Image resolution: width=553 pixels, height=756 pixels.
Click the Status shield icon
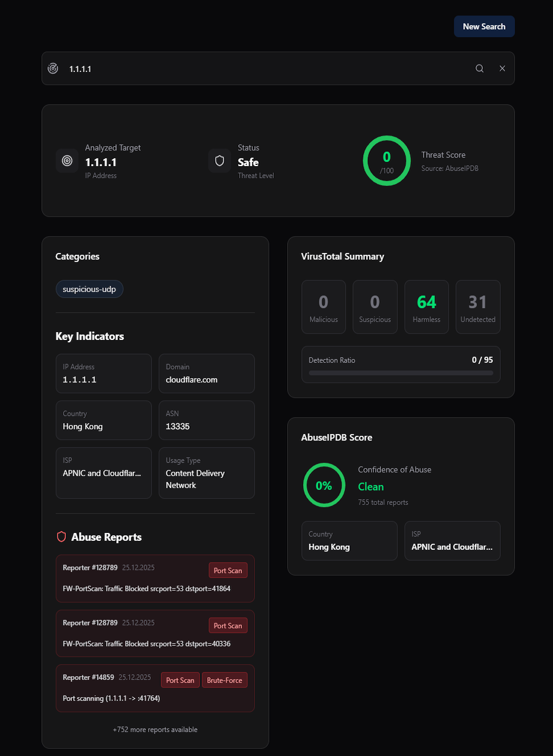pos(219,161)
